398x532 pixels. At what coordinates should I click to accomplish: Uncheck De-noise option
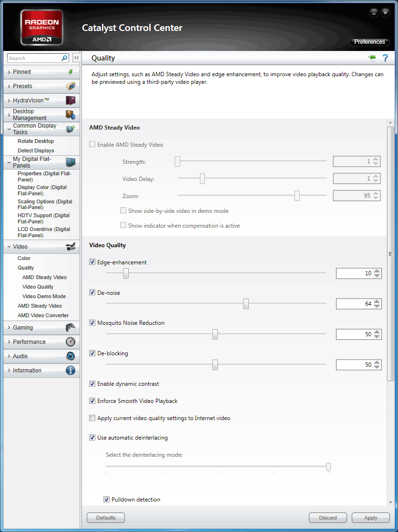(92, 292)
